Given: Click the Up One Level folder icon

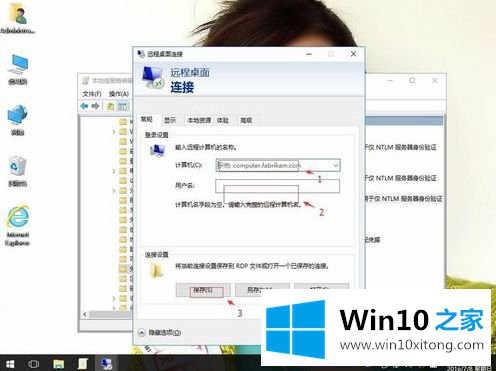Looking at the screenshot, I should (x=110, y=106).
